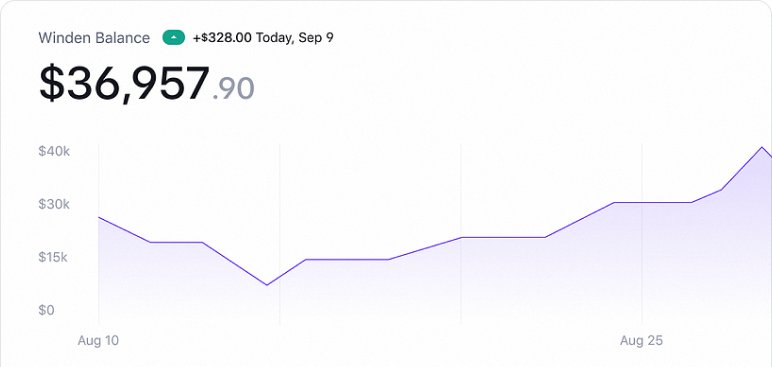Click the second vertical gridline
Screen dimensions: 772x367
point(280,234)
